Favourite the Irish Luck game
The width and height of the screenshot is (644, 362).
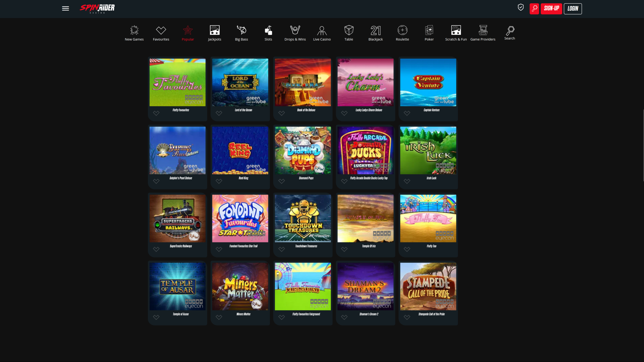pyautogui.click(x=407, y=181)
